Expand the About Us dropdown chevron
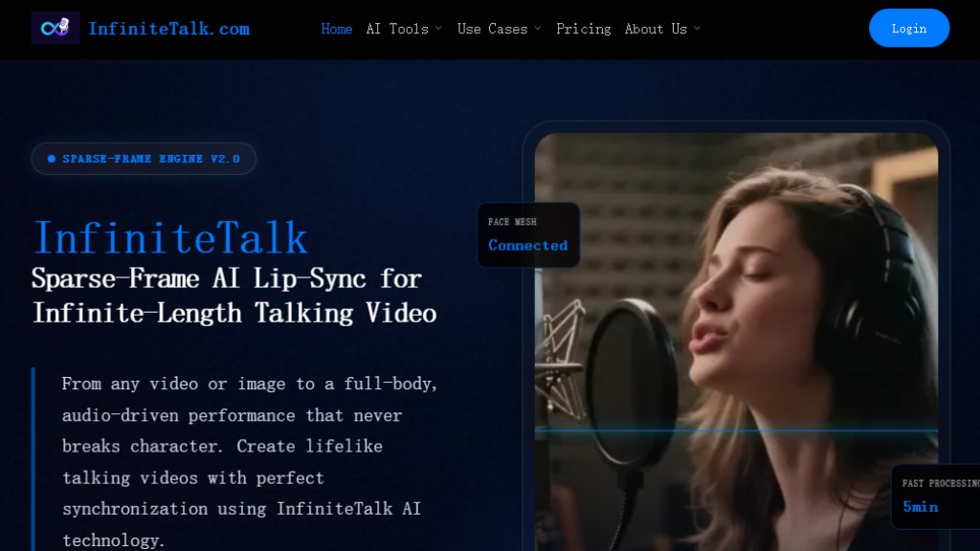This screenshot has width=980, height=551. [697, 29]
